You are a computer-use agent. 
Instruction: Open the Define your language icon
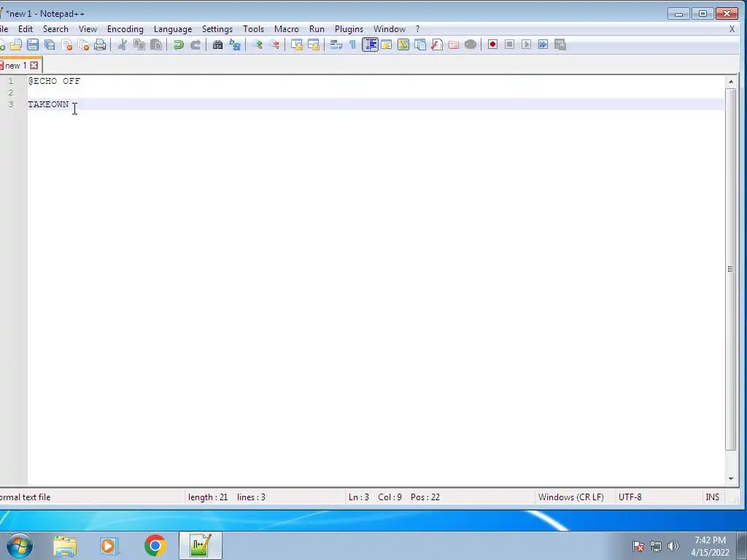(387, 44)
